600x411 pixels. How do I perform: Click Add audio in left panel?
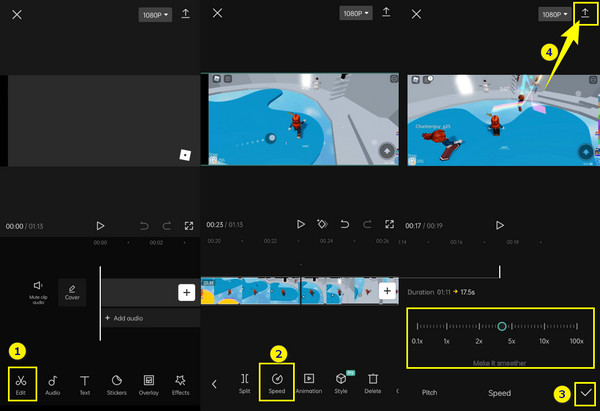[x=124, y=318]
